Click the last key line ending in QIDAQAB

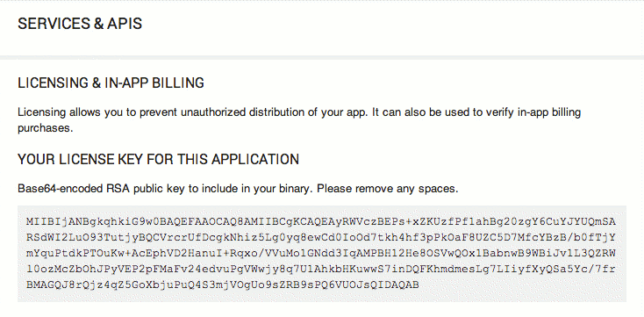coord(222,285)
